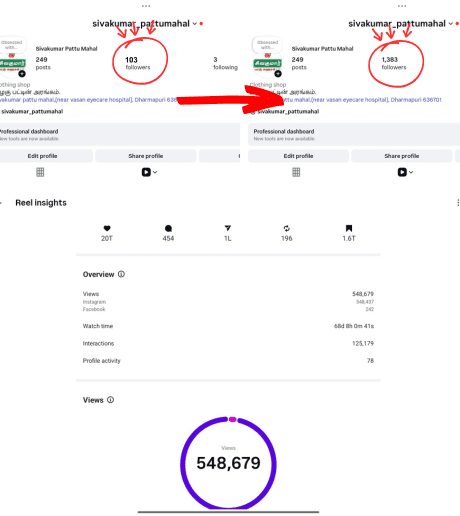Image resolution: width=460 pixels, height=516 pixels.
Task: Click the Profile activity value 78
Action: (x=370, y=360)
